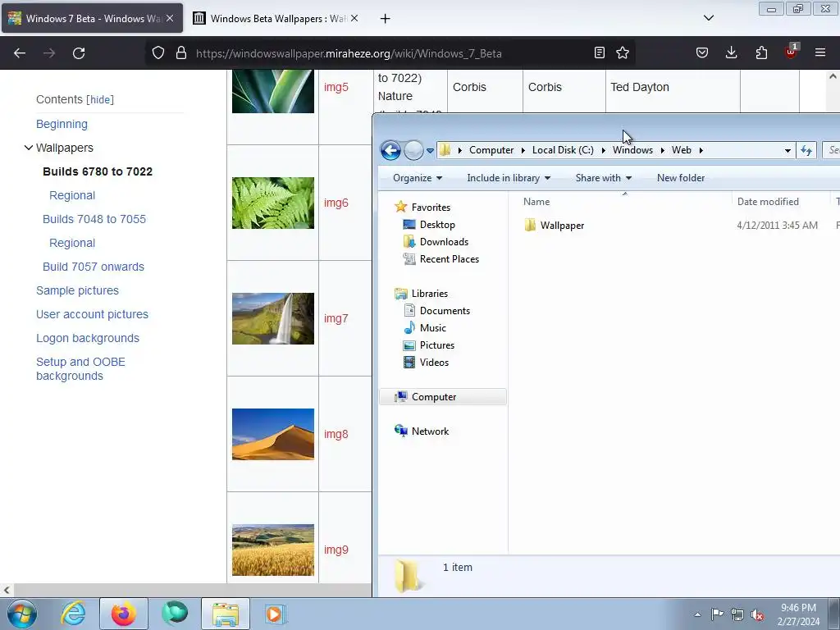The width and height of the screenshot is (840, 630).
Task: Reload the page in Firefox
Action: tap(79, 53)
